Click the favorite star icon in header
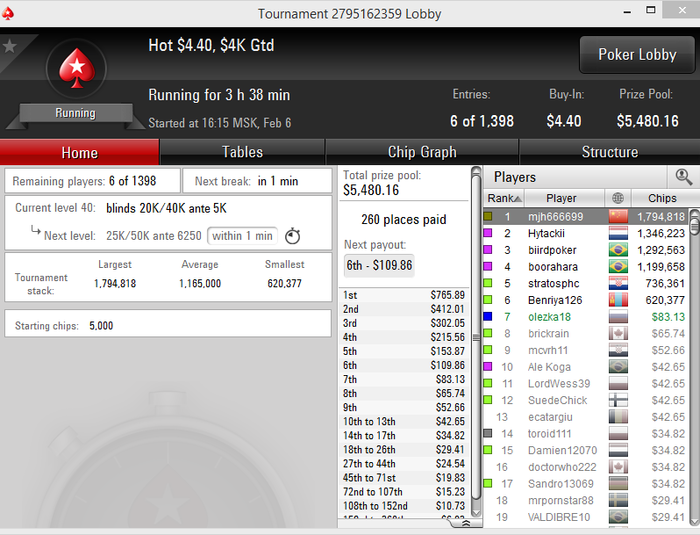Screen dimensions: 700x535 (10, 46)
